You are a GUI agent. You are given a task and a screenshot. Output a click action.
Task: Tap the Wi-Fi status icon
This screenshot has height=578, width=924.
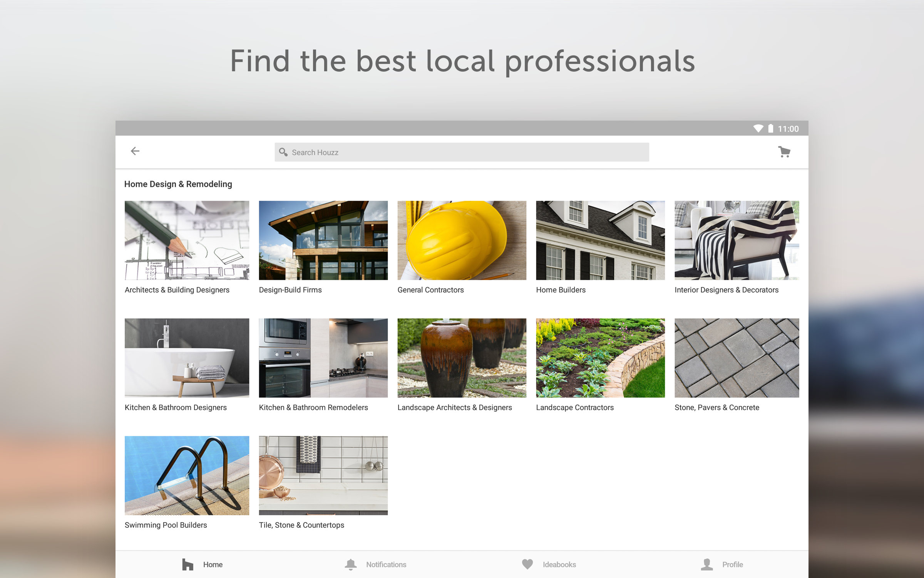coord(758,129)
